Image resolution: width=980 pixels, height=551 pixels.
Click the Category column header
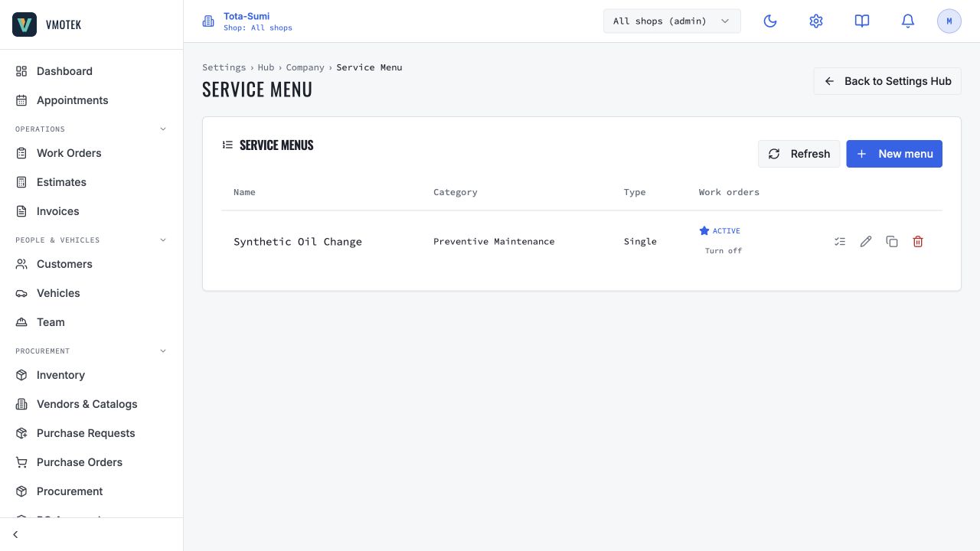456,192
